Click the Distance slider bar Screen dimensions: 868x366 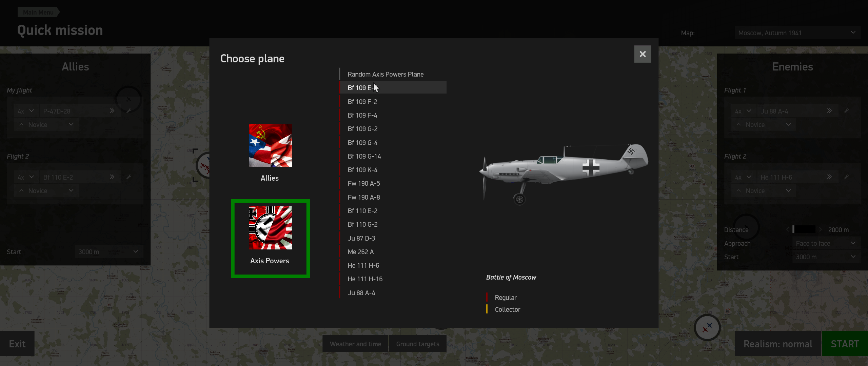tap(804, 229)
